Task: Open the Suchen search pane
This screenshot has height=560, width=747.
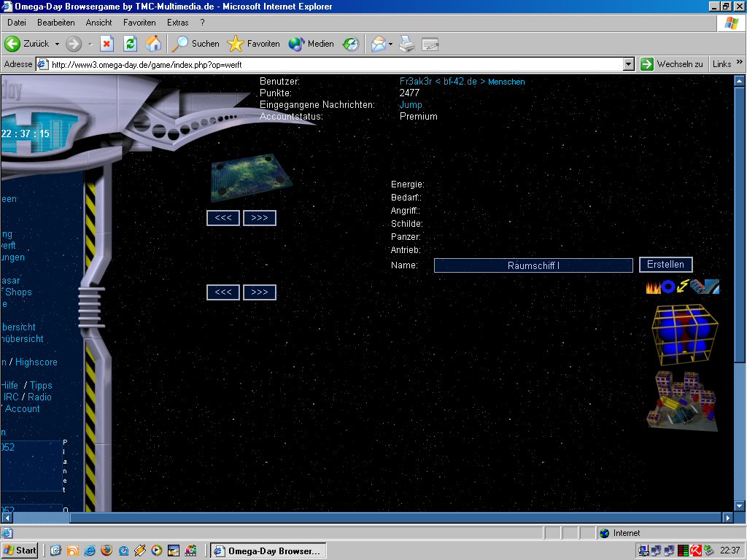Action: 196,44
